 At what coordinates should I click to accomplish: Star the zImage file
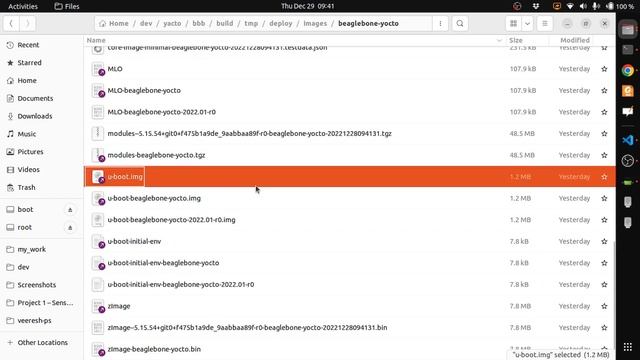coord(604,306)
